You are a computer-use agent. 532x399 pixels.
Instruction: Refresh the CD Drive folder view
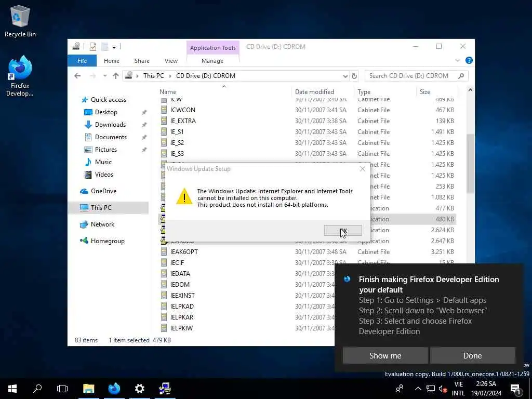354,76
